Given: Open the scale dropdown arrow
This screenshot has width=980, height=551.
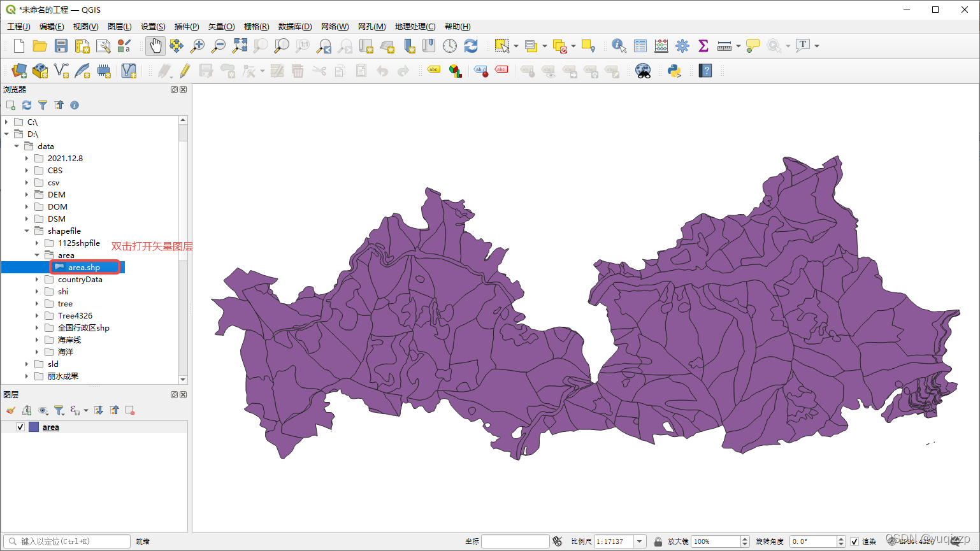Looking at the screenshot, I should pos(640,541).
